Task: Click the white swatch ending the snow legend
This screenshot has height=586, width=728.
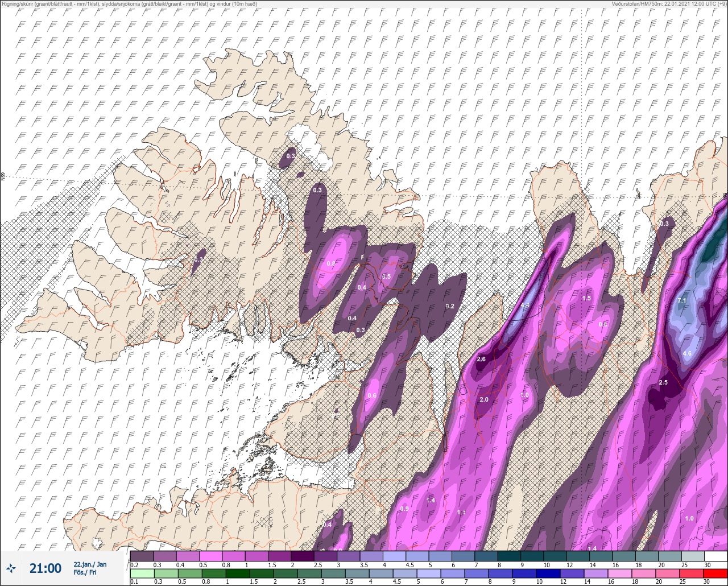Action: pyautogui.click(x=715, y=556)
